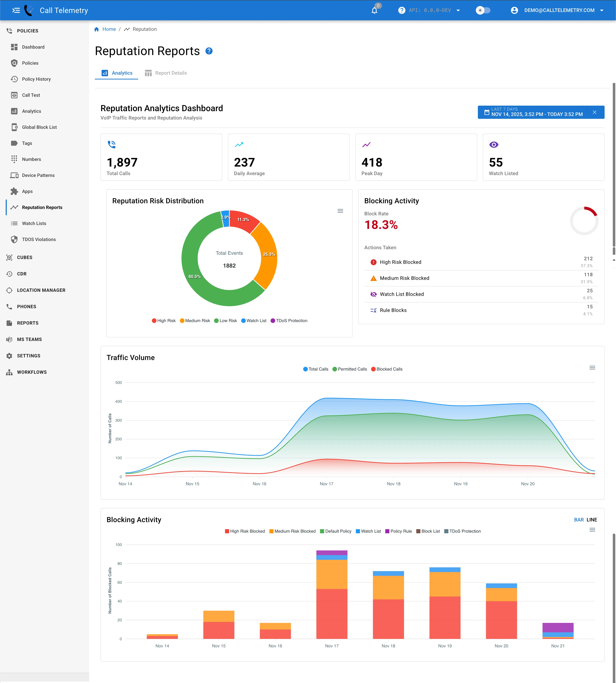
Task: Open the Risk Distribution chart menu icon
Action: (x=340, y=211)
